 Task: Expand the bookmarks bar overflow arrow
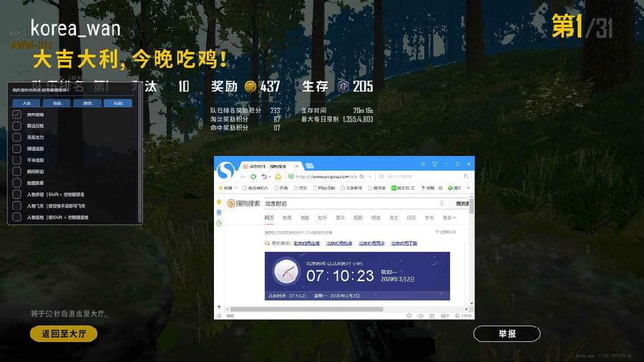click(x=468, y=188)
